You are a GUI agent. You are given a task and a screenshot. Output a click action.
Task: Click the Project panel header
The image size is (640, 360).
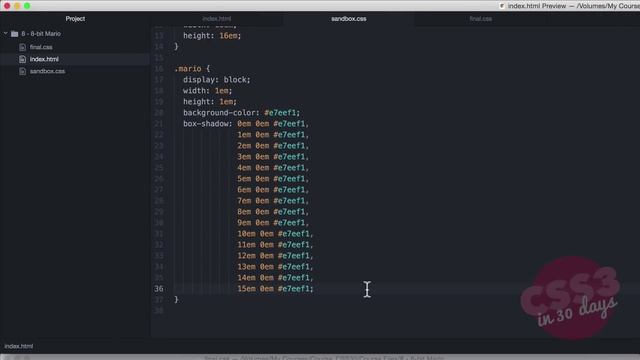click(75, 19)
